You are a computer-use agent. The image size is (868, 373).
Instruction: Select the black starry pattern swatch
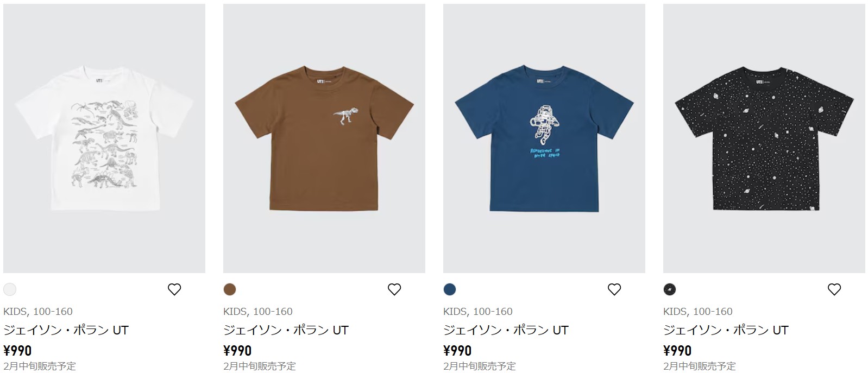point(670,289)
